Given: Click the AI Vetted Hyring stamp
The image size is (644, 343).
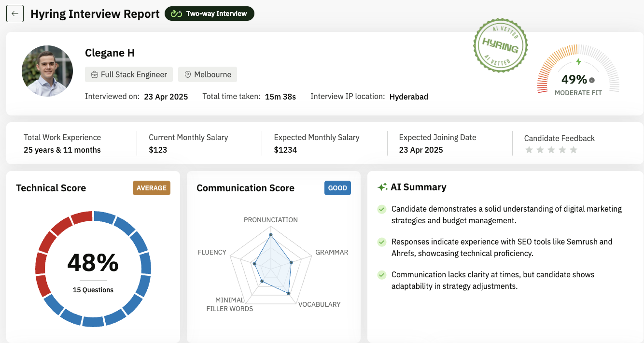Looking at the screenshot, I should tap(500, 46).
